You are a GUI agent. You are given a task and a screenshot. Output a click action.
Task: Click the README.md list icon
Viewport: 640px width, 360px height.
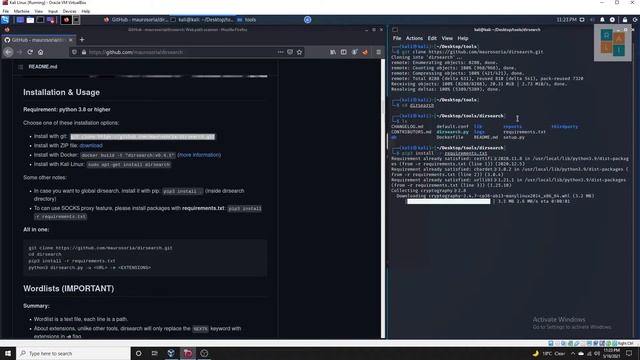[20, 67]
